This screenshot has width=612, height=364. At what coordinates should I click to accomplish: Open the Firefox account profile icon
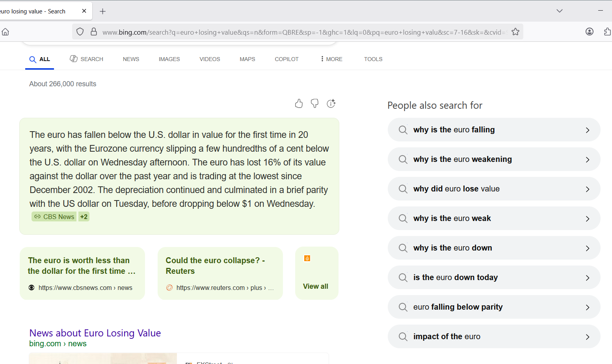pos(590,32)
